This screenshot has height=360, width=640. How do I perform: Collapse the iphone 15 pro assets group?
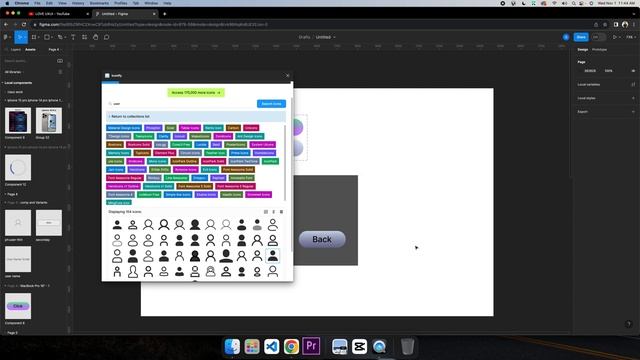pos(33,100)
